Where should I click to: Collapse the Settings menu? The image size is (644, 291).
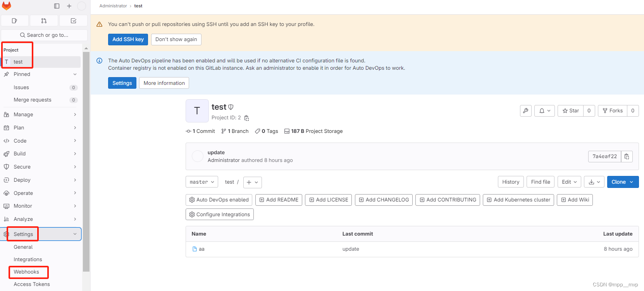pos(41,234)
